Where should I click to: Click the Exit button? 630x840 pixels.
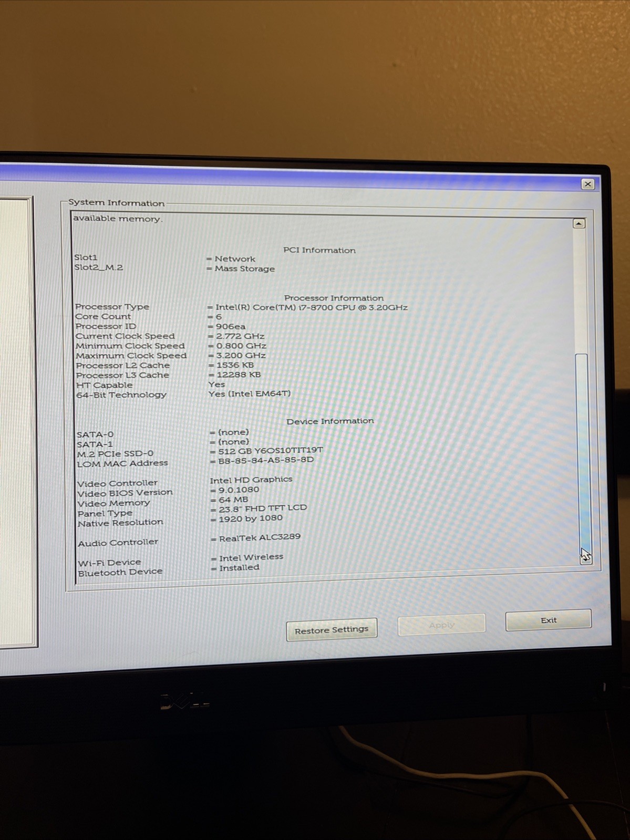548,620
